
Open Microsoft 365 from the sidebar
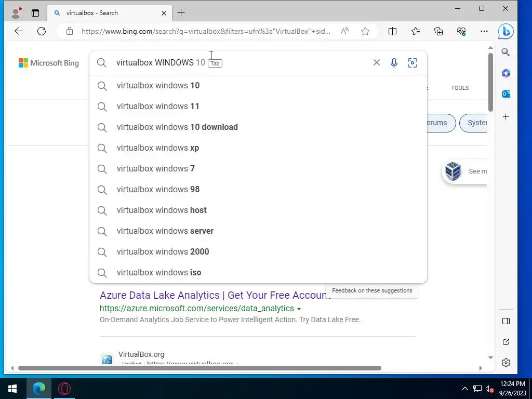506,73
